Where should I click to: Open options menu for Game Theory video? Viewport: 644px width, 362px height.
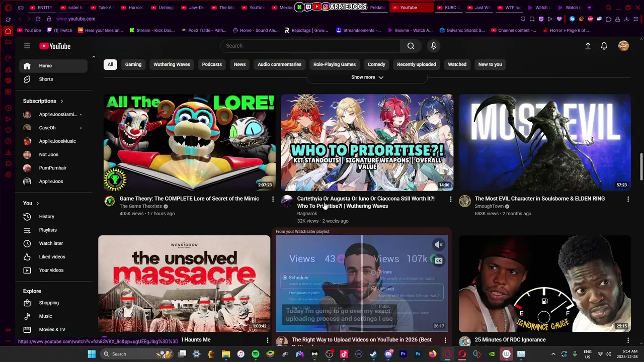click(x=273, y=199)
